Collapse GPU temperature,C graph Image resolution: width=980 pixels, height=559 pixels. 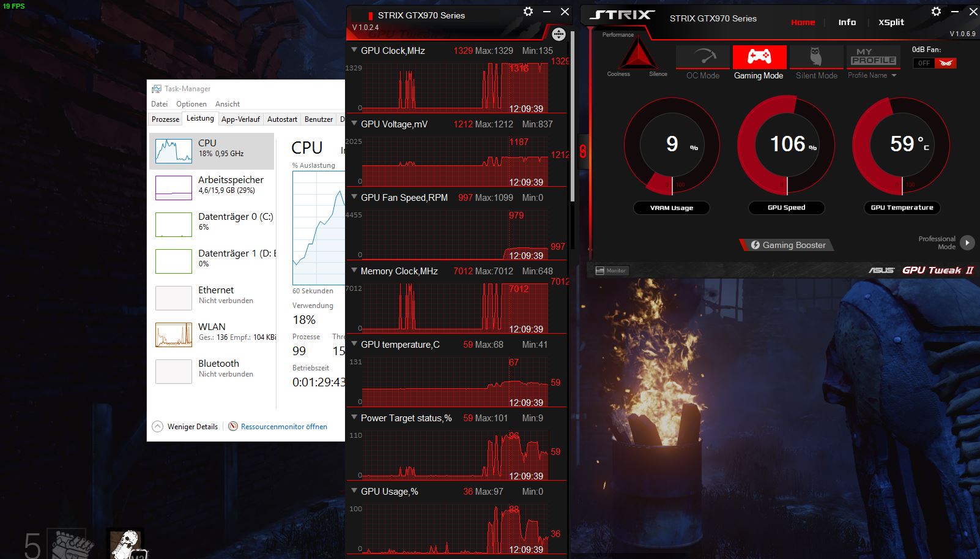354,344
